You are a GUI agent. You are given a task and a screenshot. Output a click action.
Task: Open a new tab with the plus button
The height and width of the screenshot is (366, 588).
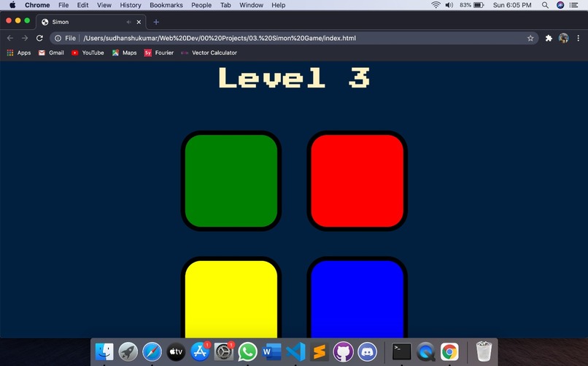[x=156, y=22]
